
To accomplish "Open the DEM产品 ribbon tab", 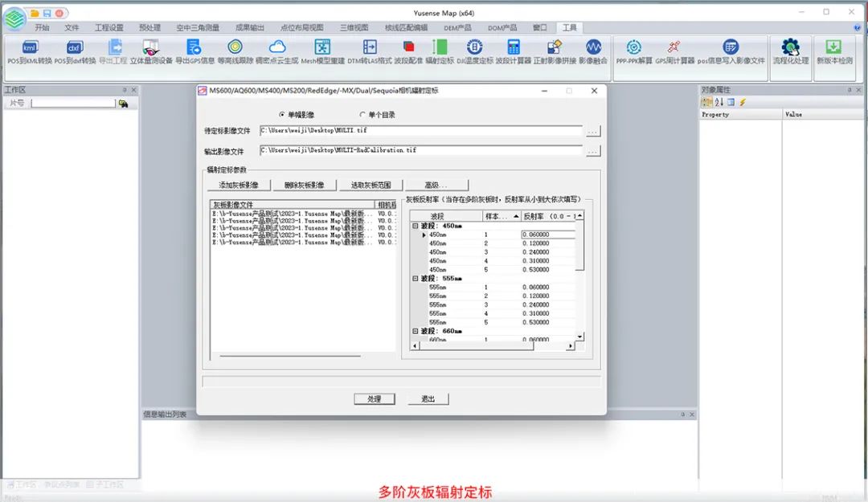I will (457, 27).
